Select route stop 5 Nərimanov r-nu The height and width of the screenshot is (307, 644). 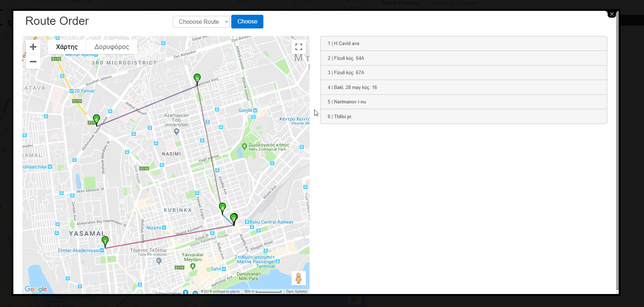(463, 102)
